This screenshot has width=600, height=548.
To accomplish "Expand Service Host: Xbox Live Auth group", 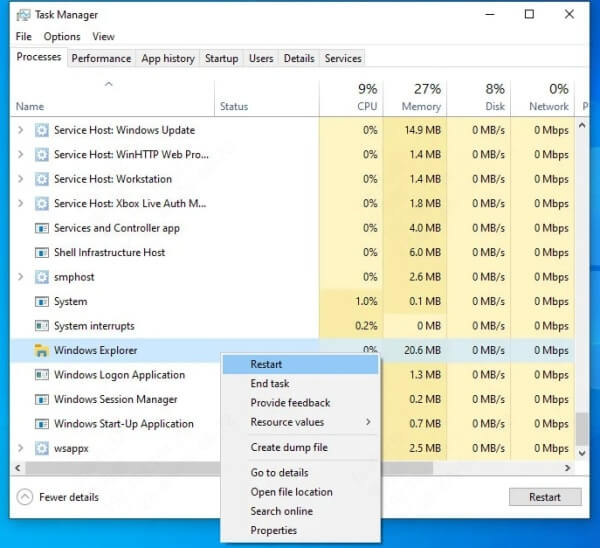I will coord(21,204).
